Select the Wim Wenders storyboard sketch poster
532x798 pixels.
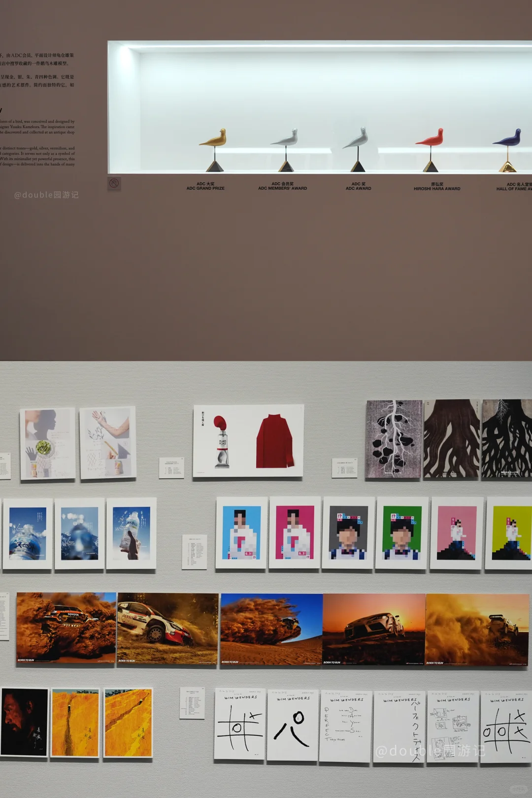pyautogui.click(x=453, y=727)
